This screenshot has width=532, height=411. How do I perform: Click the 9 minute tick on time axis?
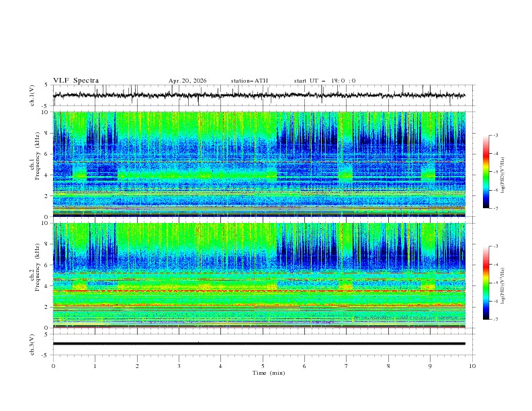(430, 366)
